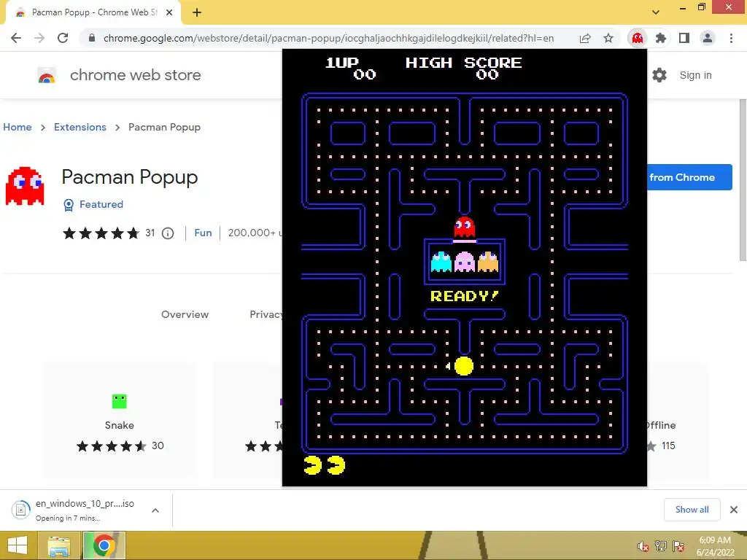Viewport: 747px width, 560px height.
Task: Click the red ghost extension logo
Action: pyautogui.click(x=25, y=186)
